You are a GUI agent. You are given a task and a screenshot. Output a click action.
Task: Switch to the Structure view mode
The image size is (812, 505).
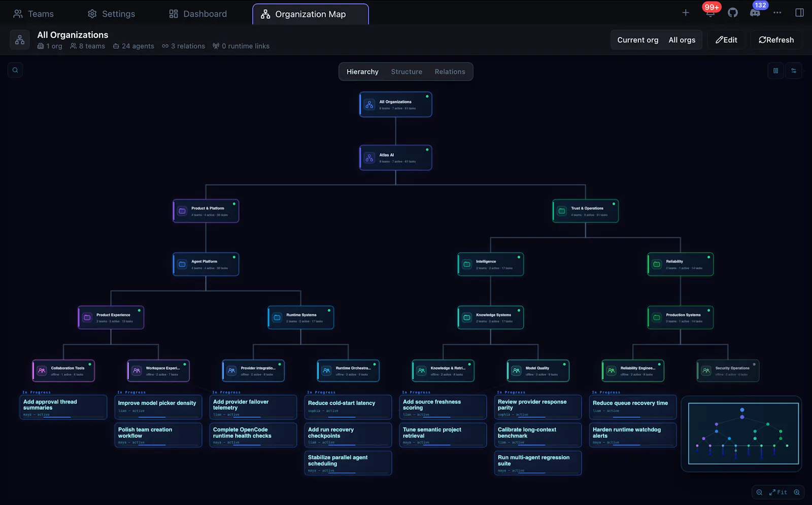(407, 71)
